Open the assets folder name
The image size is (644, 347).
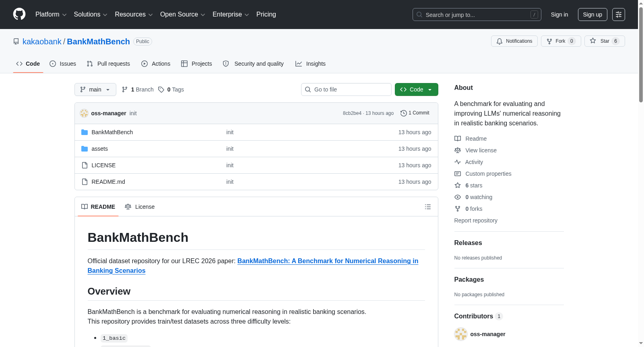click(100, 149)
